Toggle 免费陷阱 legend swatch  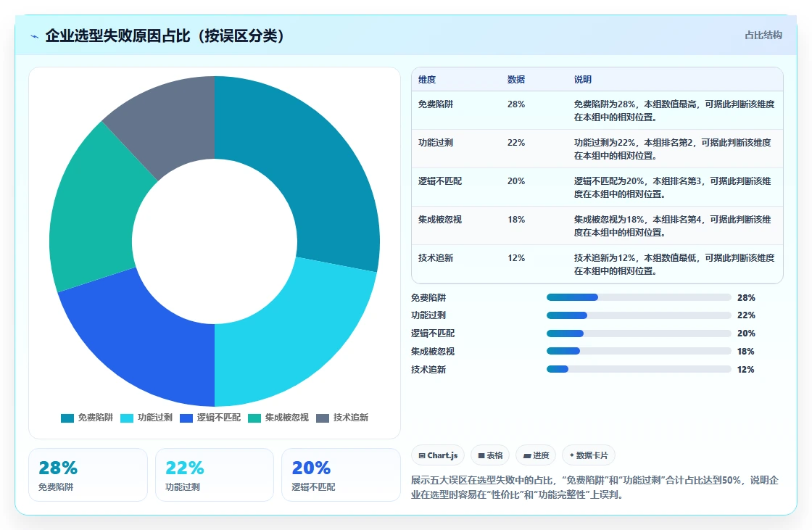click(67, 418)
